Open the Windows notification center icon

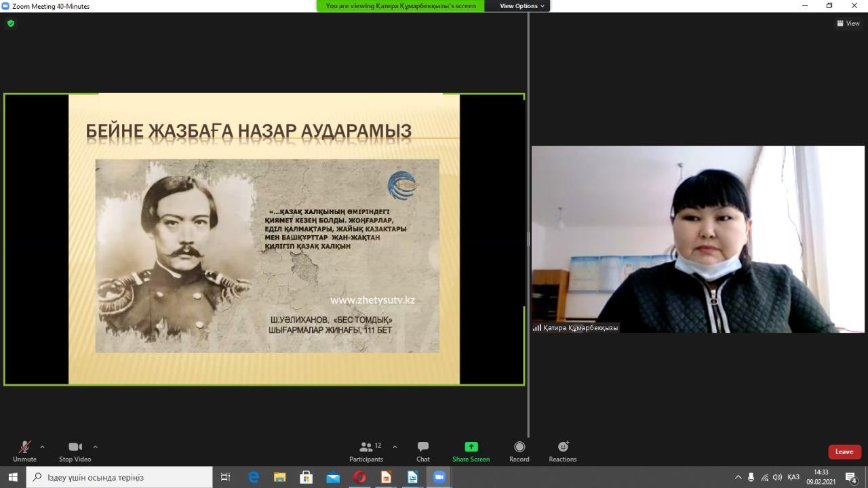coord(852,477)
